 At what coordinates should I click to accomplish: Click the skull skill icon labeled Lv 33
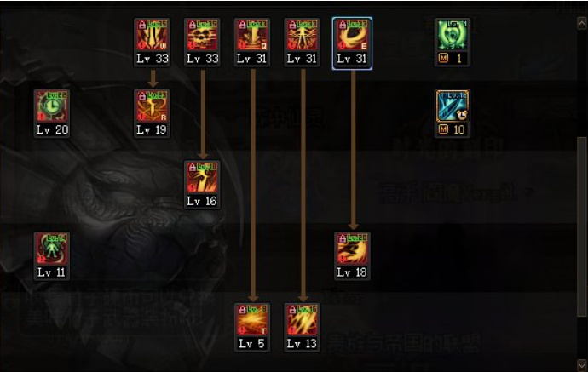pos(202,35)
